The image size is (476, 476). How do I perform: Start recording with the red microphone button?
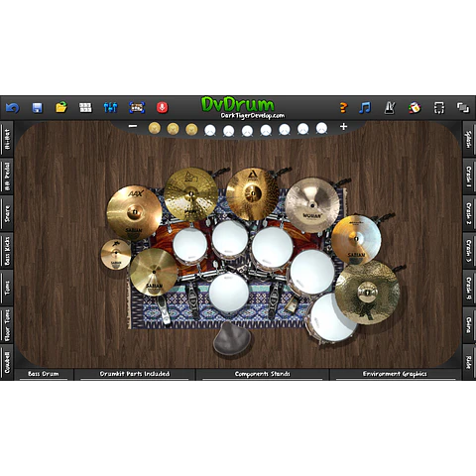click(162, 107)
